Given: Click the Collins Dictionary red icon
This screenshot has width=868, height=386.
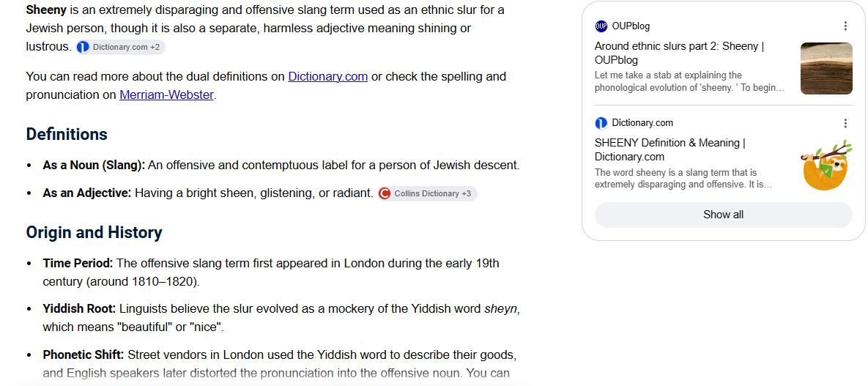Looking at the screenshot, I should point(385,194).
